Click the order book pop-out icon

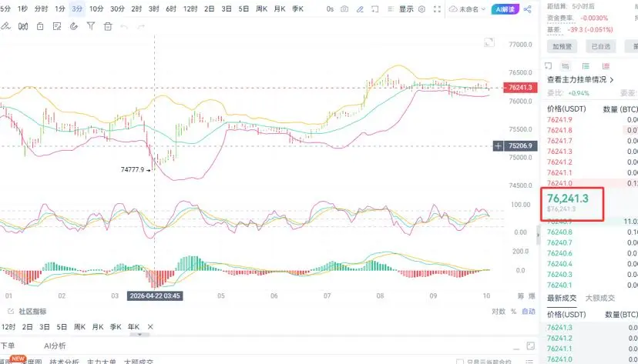(548, 66)
